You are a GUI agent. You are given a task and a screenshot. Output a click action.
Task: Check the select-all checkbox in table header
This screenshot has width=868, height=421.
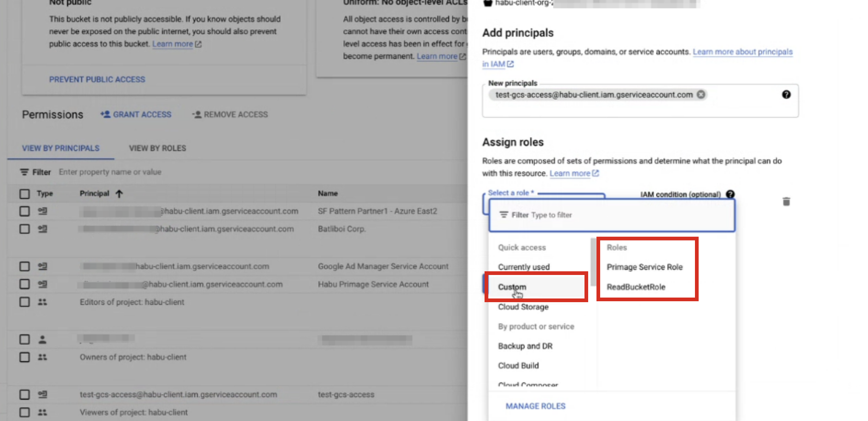24,194
